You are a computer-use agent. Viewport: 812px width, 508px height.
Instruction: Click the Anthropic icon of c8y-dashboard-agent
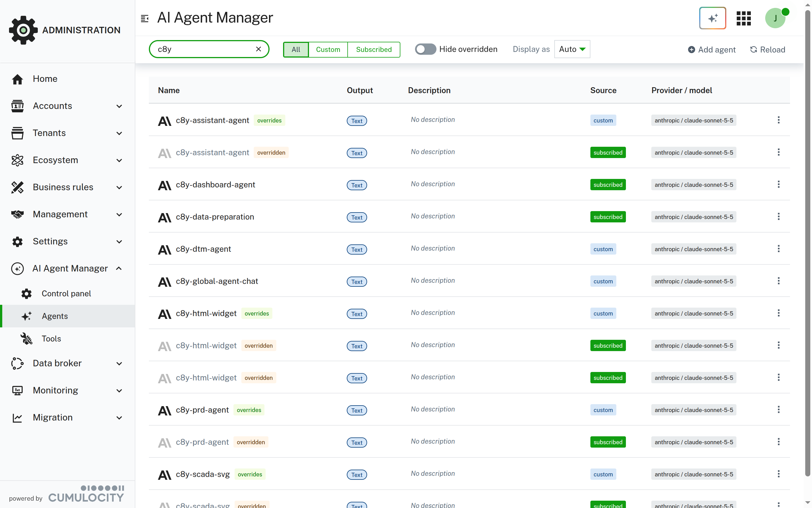[x=164, y=185]
